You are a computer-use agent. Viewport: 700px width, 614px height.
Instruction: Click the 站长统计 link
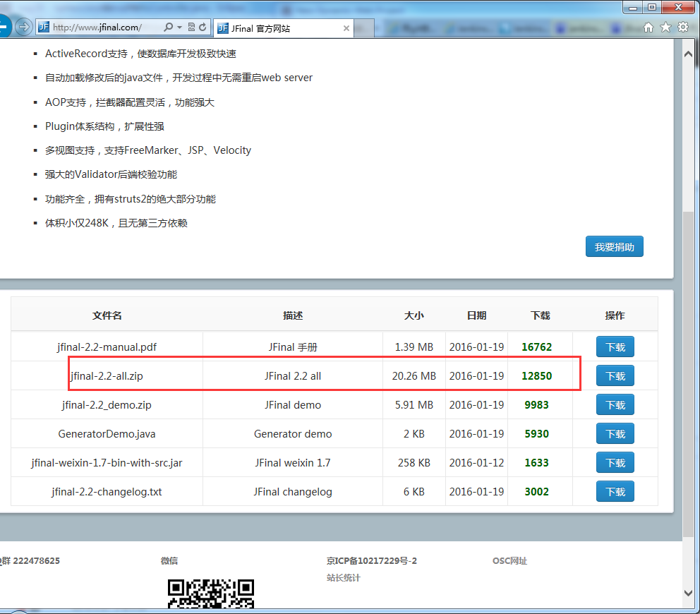344,578
